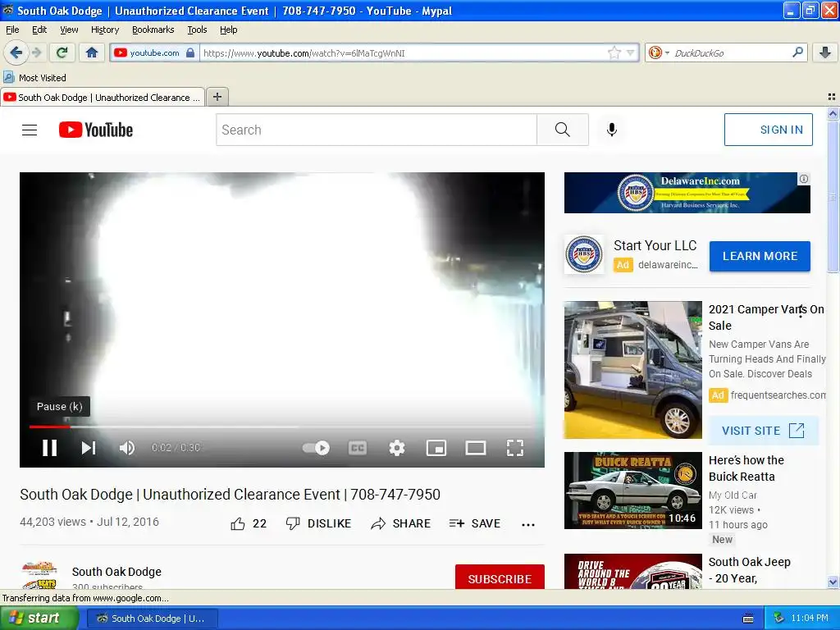
Task: Click the YouTube search magnifier button
Action: pos(563,130)
